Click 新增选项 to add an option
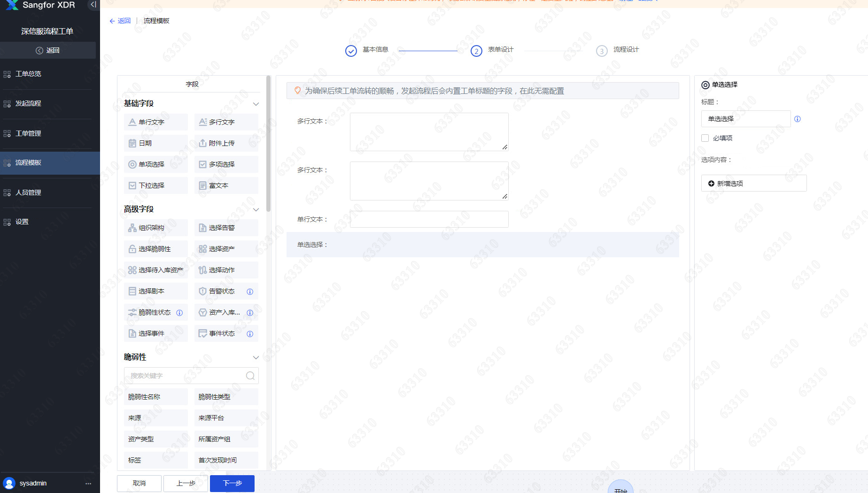 point(753,184)
